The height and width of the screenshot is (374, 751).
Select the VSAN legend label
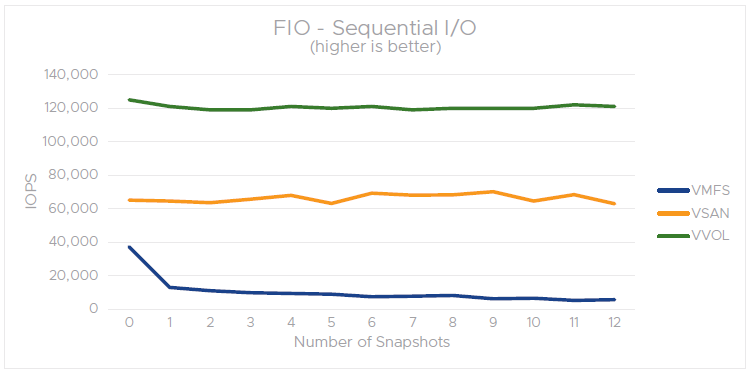[710, 213]
